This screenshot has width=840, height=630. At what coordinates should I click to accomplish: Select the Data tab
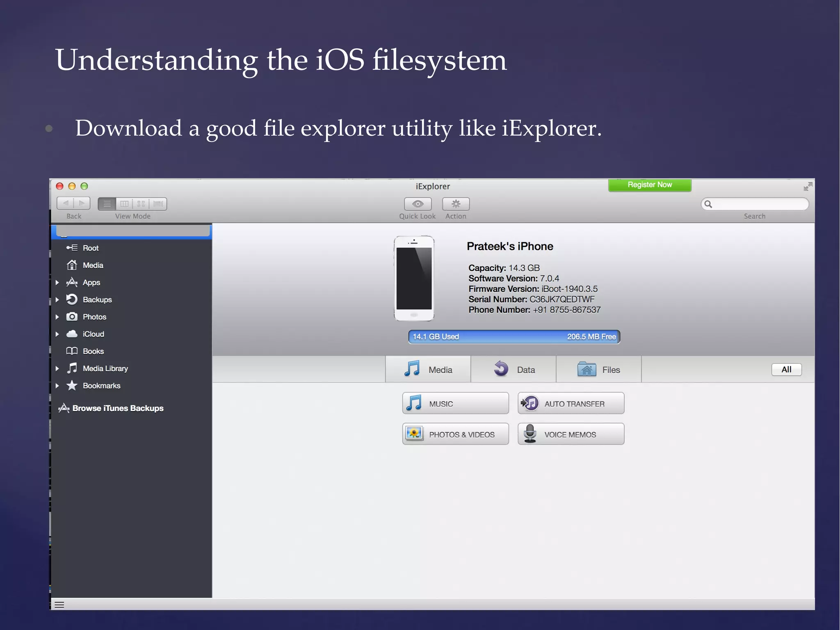coord(514,369)
